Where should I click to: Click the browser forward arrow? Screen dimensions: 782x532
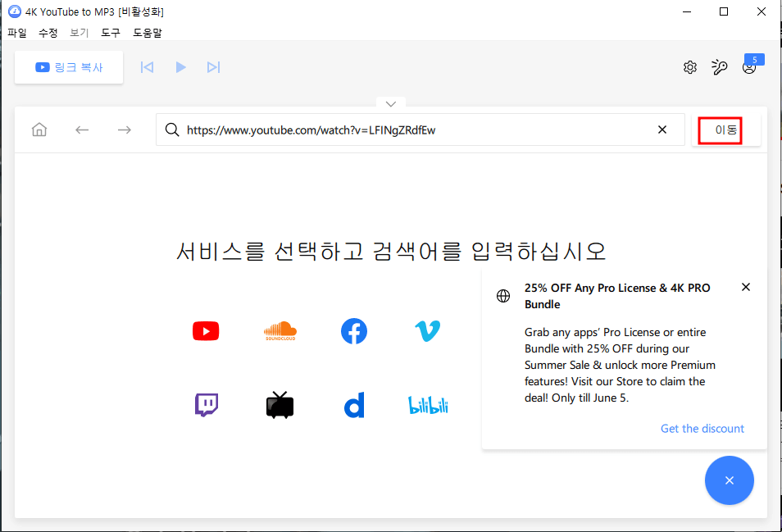coord(124,130)
